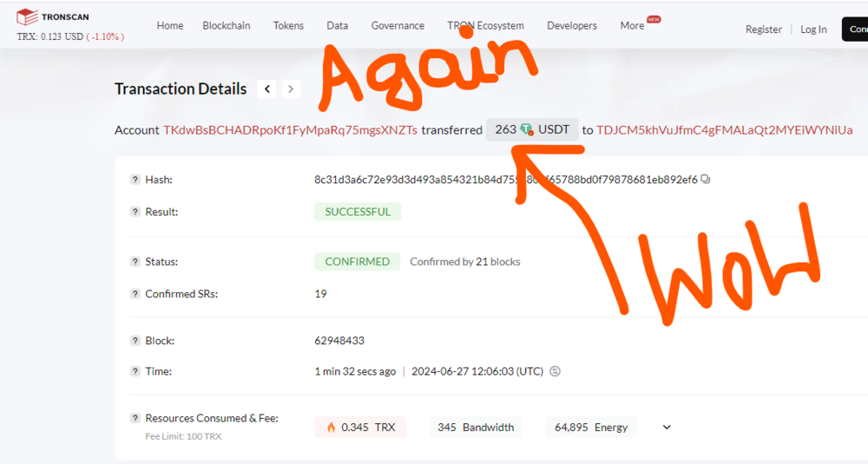Open the Home menu

coord(170,25)
